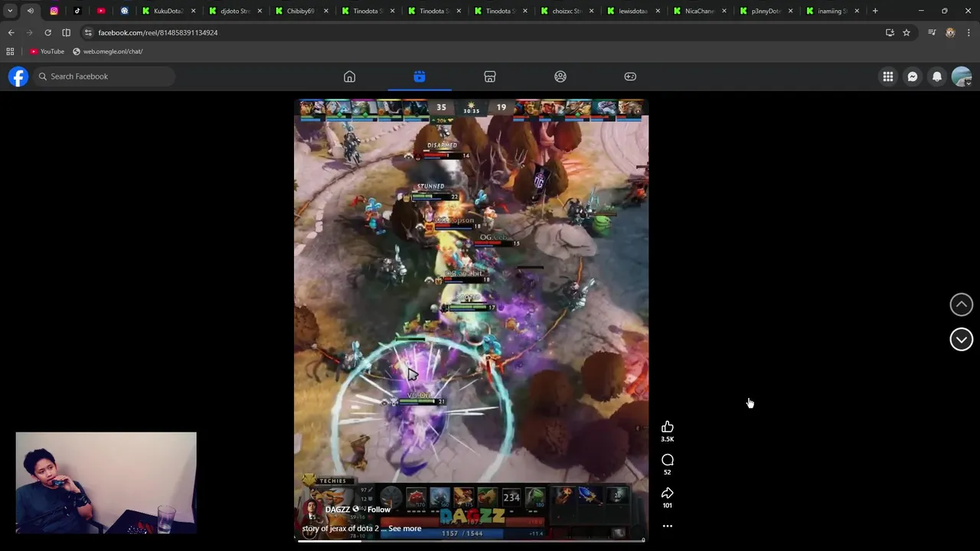This screenshot has height=551, width=980.
Task: Open a new browser tab
Action: (x=874, y=11)
